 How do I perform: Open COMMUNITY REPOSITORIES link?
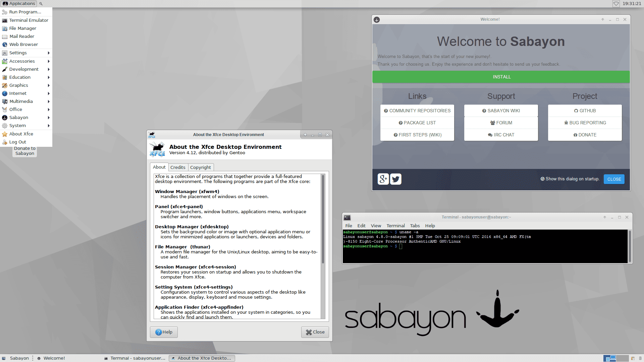point(417,111)
